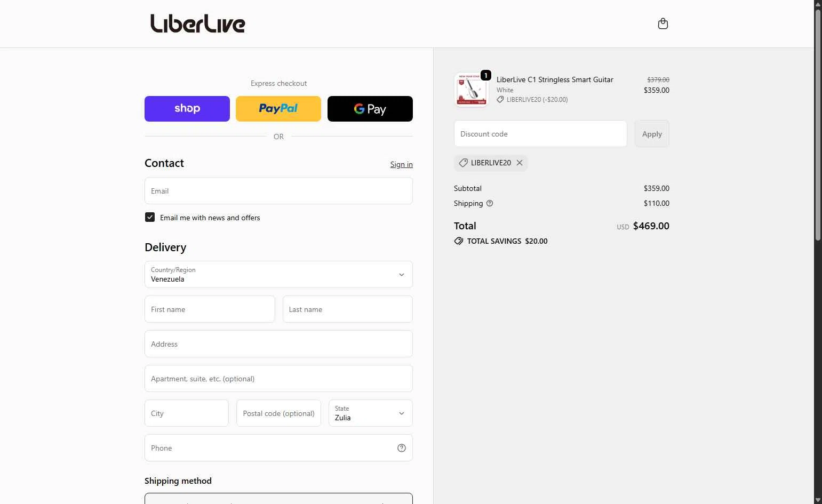This screenshot has width=822, height=504.
Task: Toggle Email me with news and offers
Action: 150,217
